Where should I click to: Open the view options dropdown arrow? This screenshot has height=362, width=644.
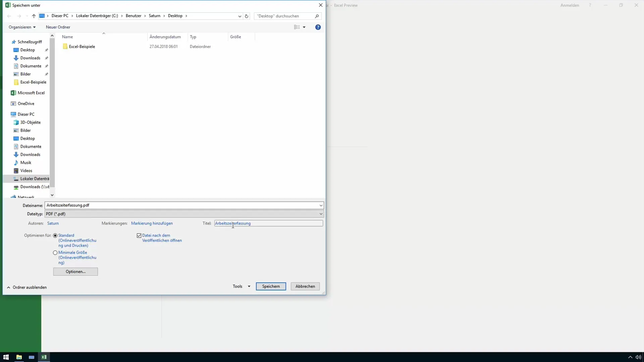pos(304,27)
